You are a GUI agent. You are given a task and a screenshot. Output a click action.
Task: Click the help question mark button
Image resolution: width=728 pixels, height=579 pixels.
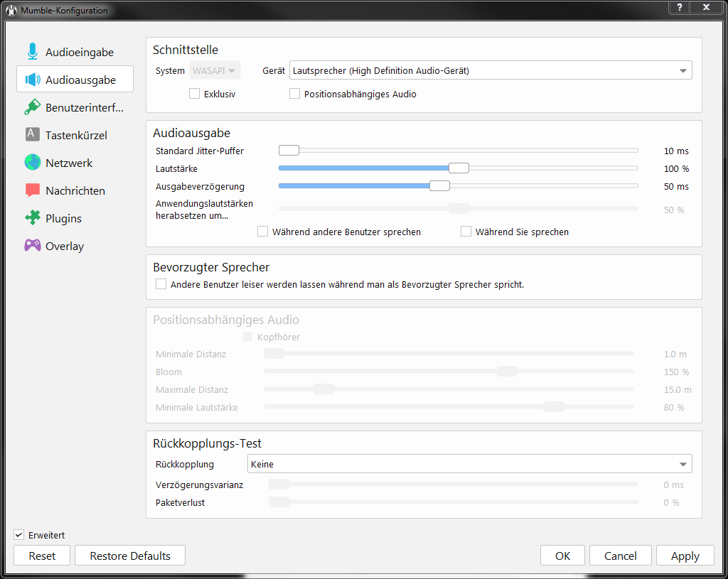tap(679, 7)
